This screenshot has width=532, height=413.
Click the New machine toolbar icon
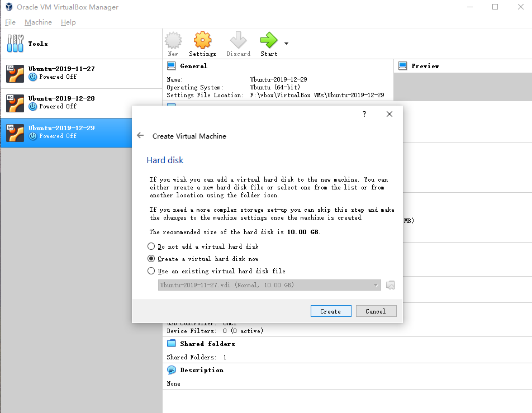173,44
